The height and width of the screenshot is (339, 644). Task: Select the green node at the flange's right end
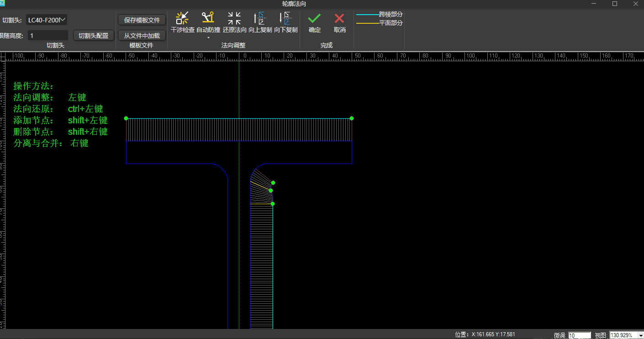352,118
